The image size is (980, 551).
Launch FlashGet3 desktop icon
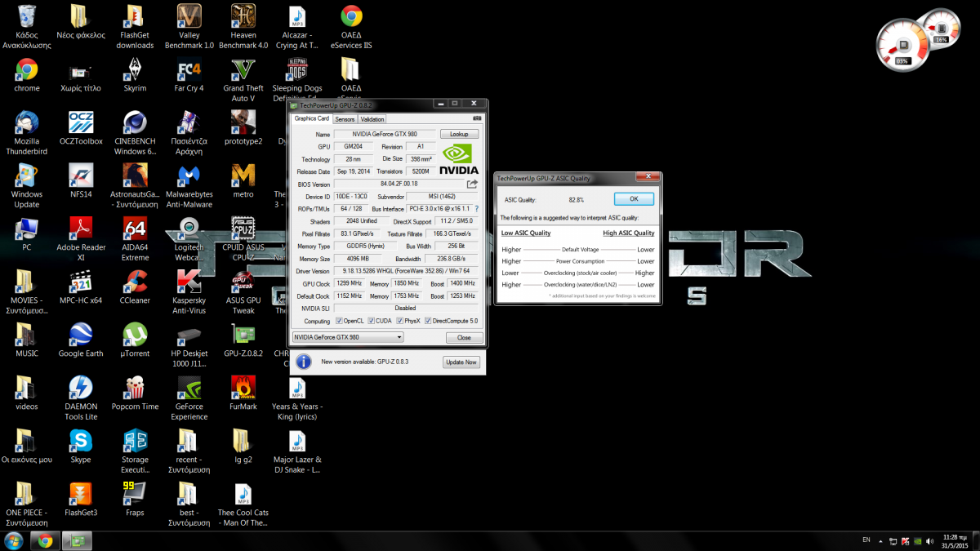(81, 498)
